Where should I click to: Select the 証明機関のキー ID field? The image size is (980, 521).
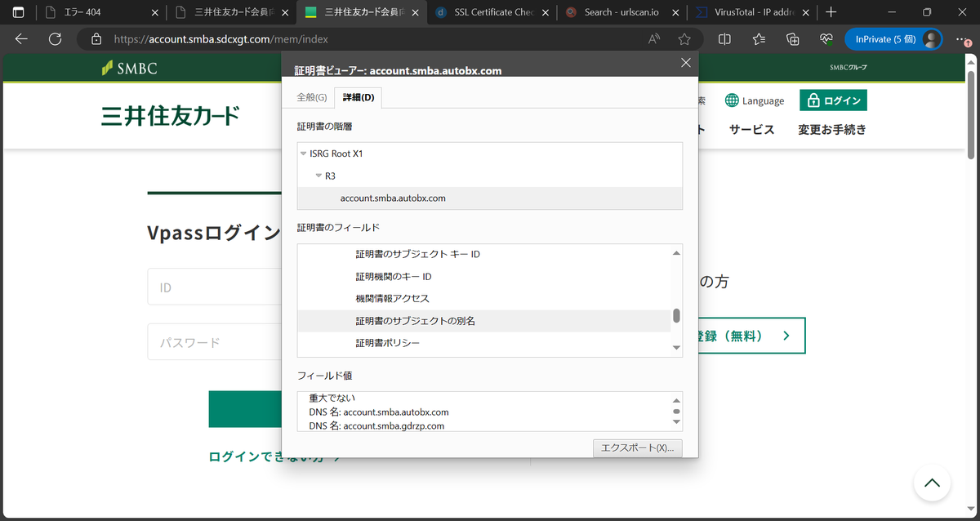pos(483,277)
